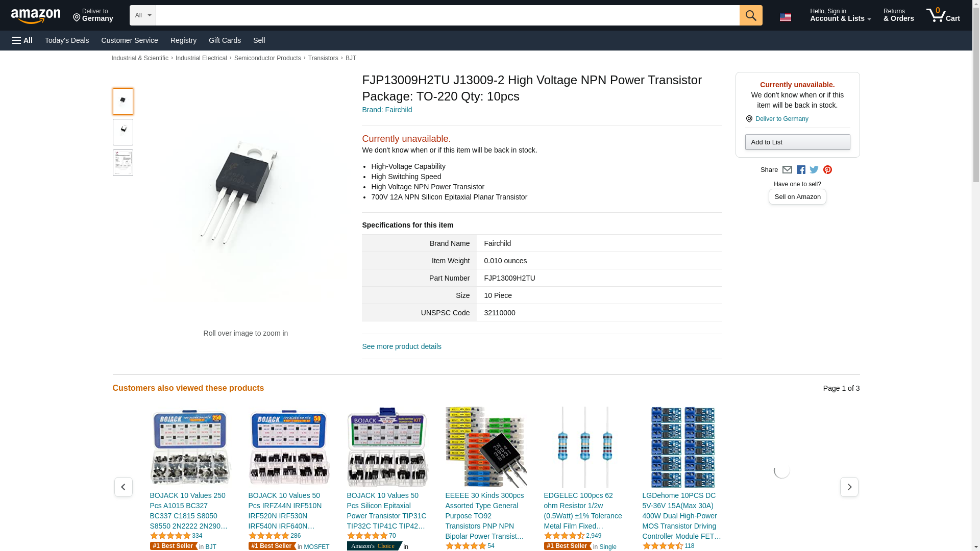Share the product on Facebook
The width and height of the screenshot is (980, 551).
(801, 170)
